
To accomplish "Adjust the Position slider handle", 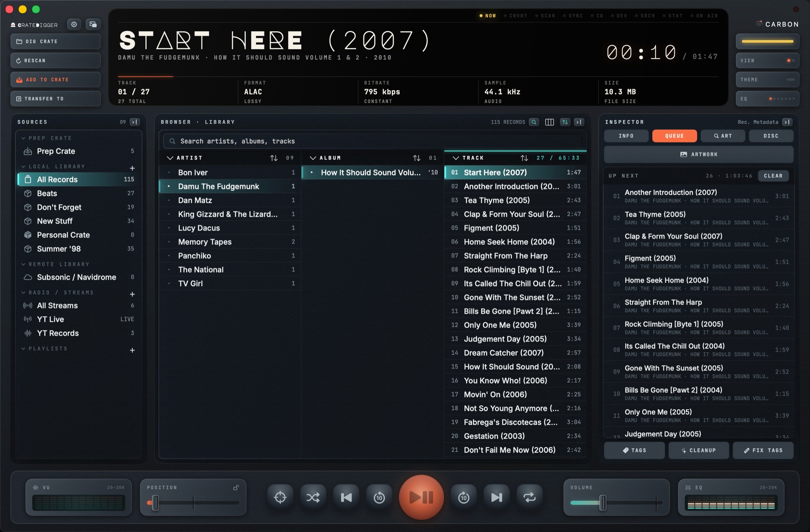I will (x=155, y=503).
